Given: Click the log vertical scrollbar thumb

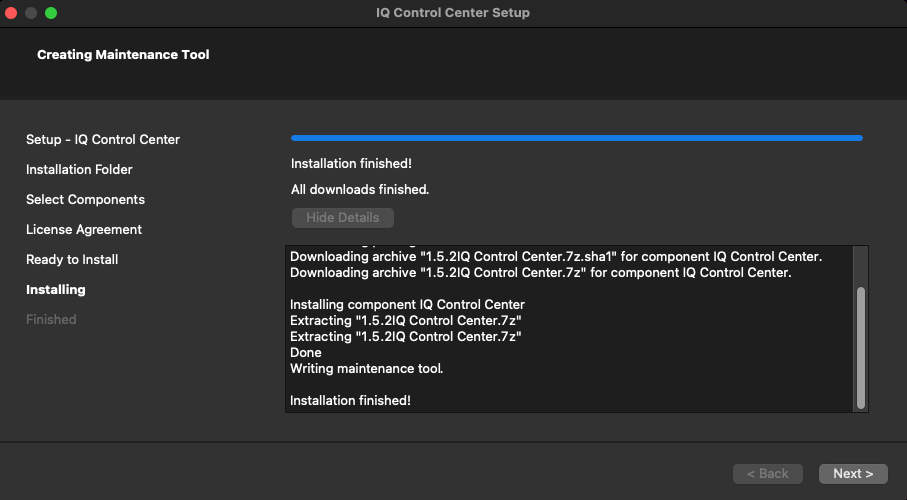Looking at the screenshot, I should pos(861,348).
